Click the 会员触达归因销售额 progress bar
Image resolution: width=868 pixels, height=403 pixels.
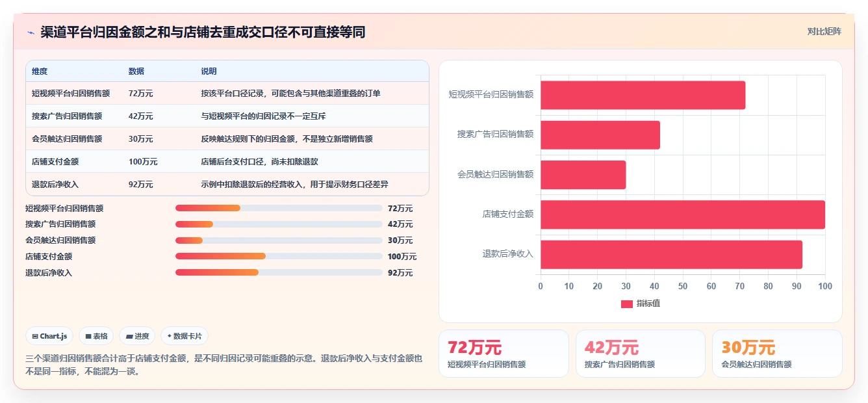(x=279, y=240)
